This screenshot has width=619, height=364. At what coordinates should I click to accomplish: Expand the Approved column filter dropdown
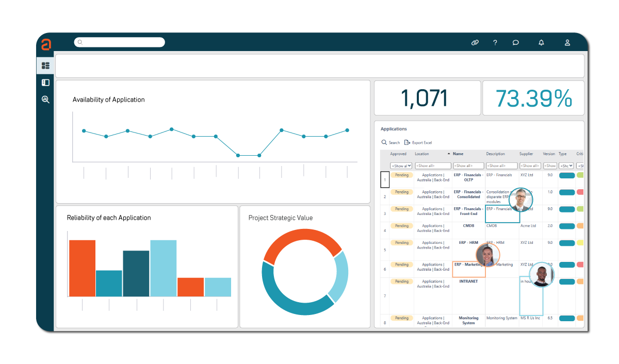coord(401,166)
